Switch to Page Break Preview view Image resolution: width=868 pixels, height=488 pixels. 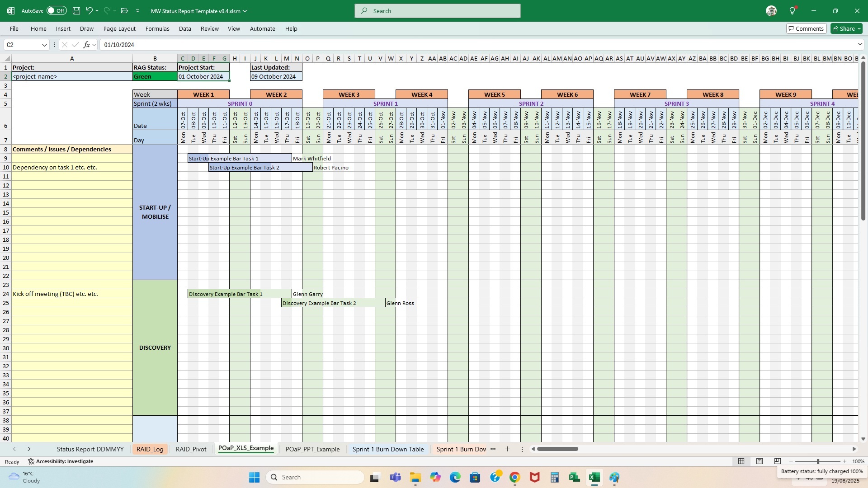[777, 461]
